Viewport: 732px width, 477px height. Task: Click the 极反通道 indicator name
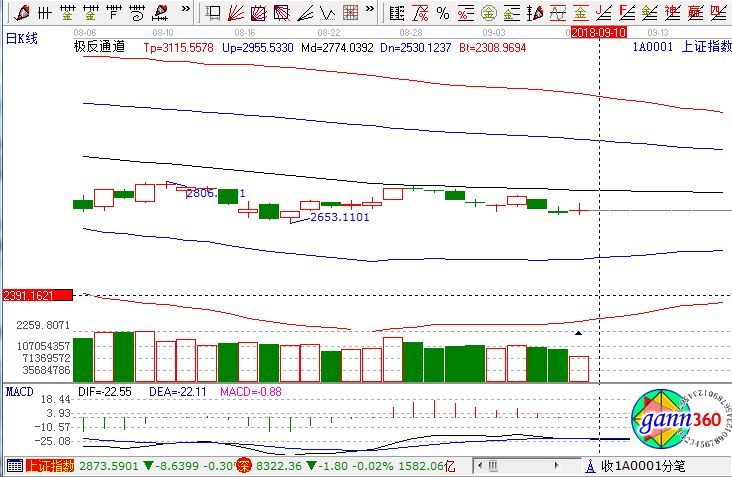click(99, 47)
